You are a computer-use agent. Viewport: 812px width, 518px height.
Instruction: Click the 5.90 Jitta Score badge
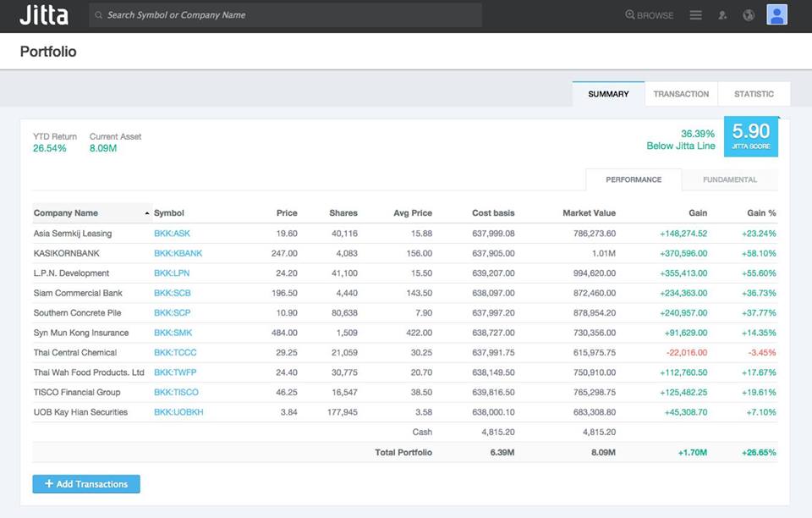pos(750,136)
